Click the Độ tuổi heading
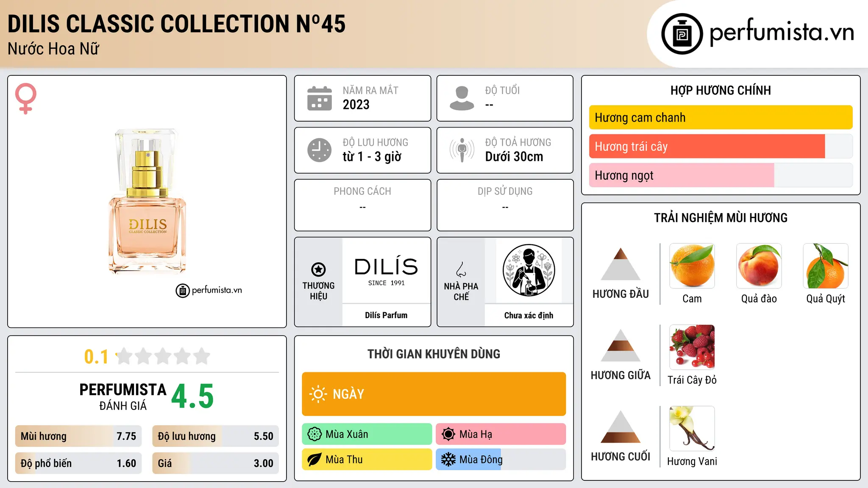 pos(502,90)
